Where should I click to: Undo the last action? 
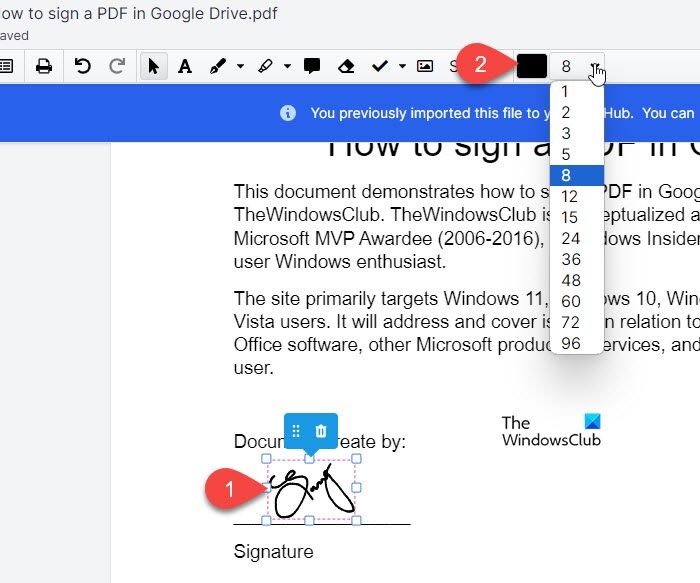point(83,66)
